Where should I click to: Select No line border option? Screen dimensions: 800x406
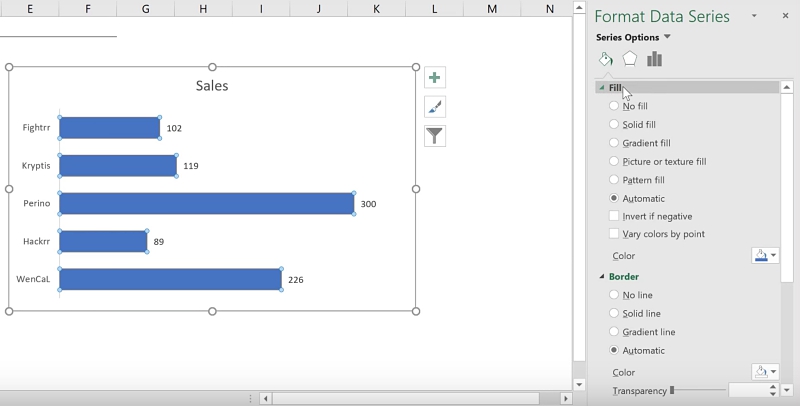(614, 295)
